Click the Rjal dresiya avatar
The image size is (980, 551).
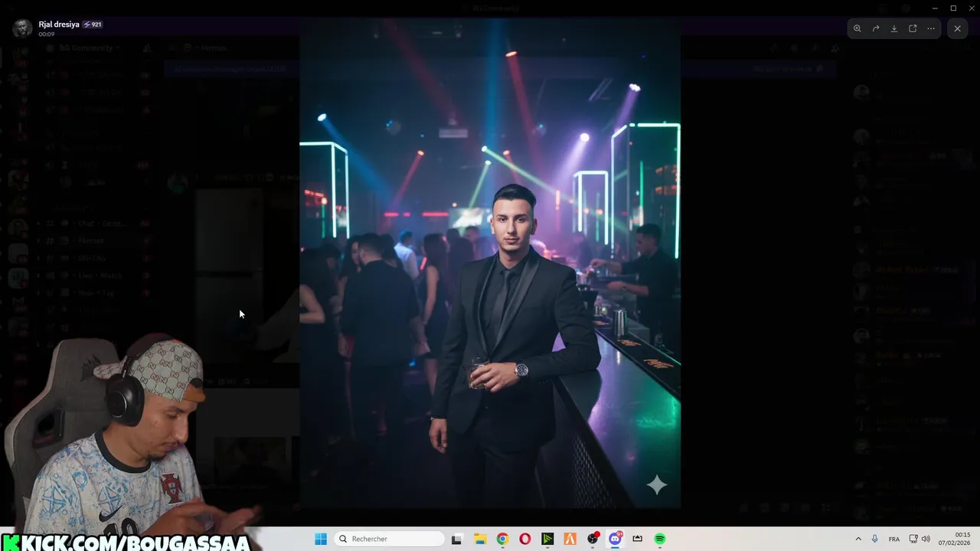pos(23,28)
